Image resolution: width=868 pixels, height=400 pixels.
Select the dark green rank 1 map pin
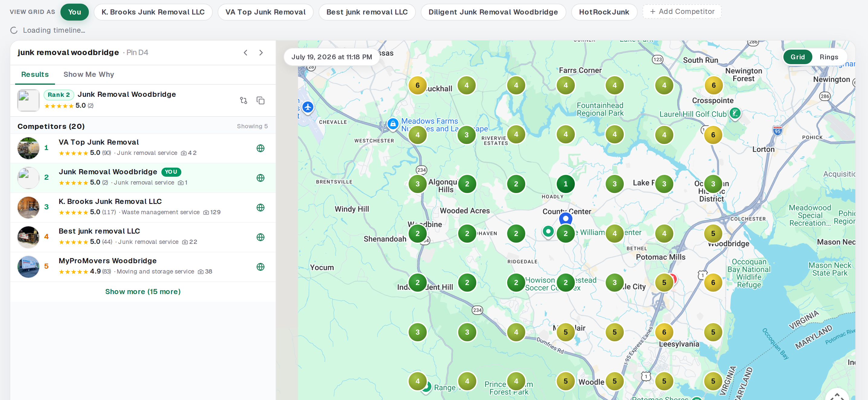(x=565, y=184)
